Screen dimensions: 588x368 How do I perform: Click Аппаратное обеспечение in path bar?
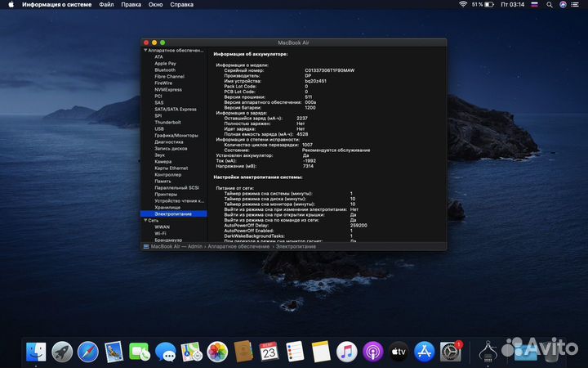[238, 246]
